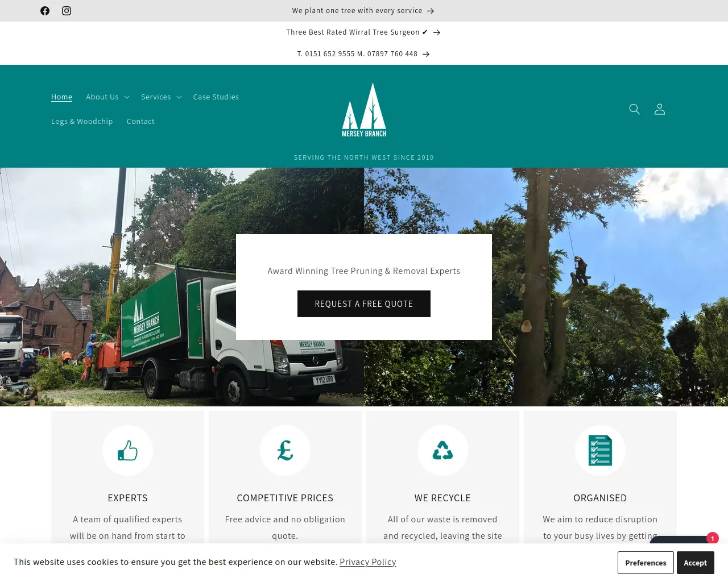
Task: Click the Mersey Branch tree logo
Action: coord(364,110)
